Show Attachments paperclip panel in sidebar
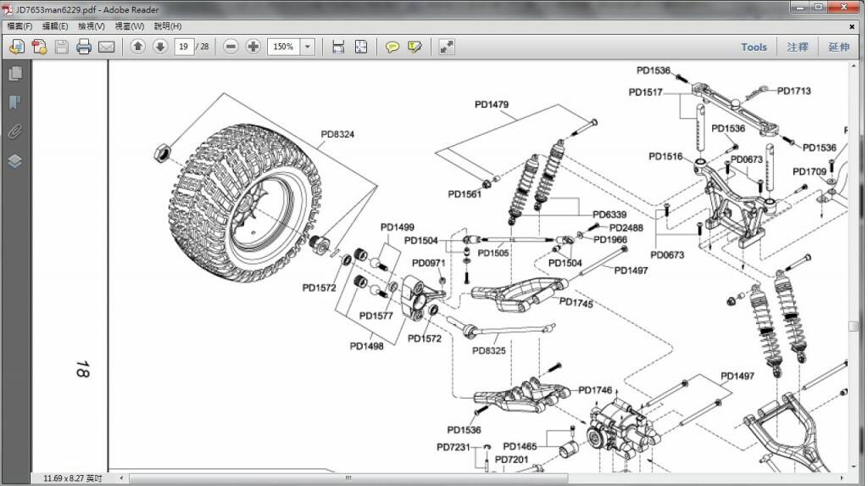 click(x=15, y=131)
